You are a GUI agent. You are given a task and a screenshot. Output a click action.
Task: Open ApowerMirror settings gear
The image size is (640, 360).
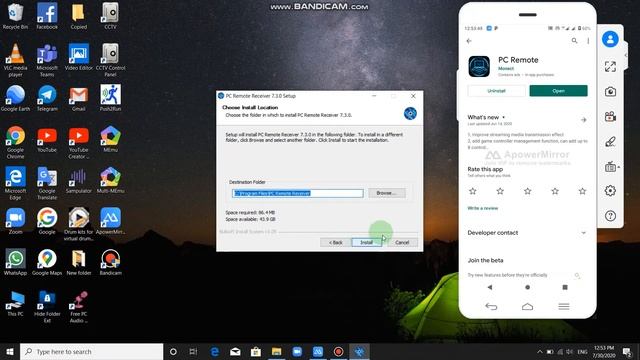click(x=610, y=191)
